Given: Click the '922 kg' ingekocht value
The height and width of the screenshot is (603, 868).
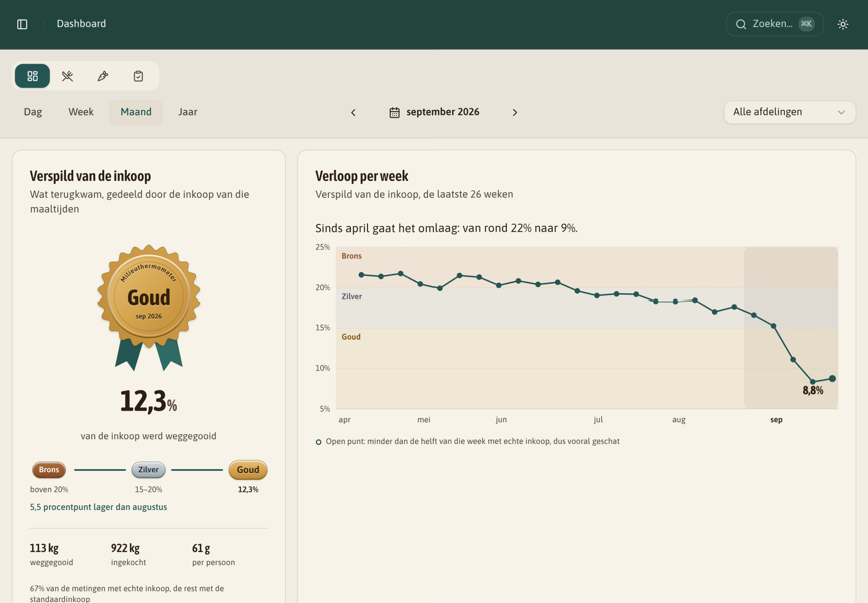Looking at the screenshot, I should coord(125,548).
